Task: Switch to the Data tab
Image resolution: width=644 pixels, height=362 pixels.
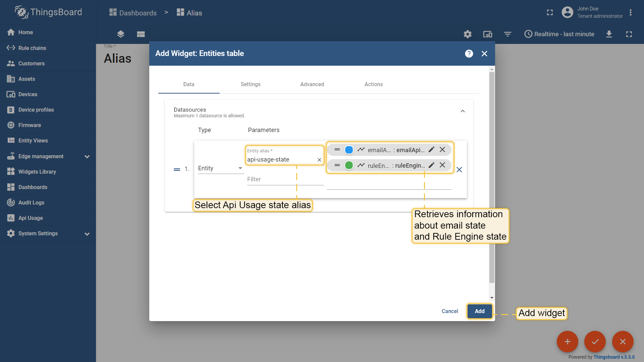Action: (x=189, y=84)
